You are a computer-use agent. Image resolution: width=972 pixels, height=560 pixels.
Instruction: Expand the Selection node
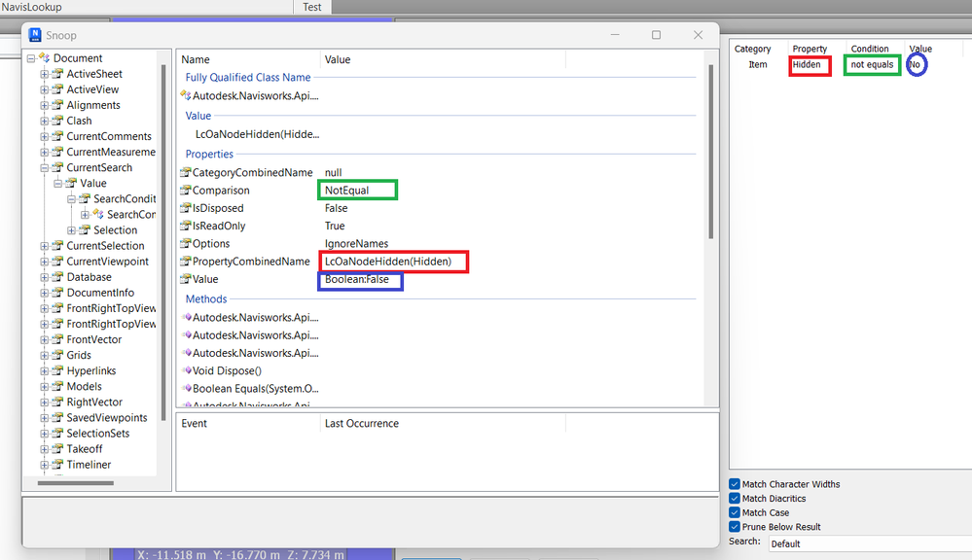[71, 229]
